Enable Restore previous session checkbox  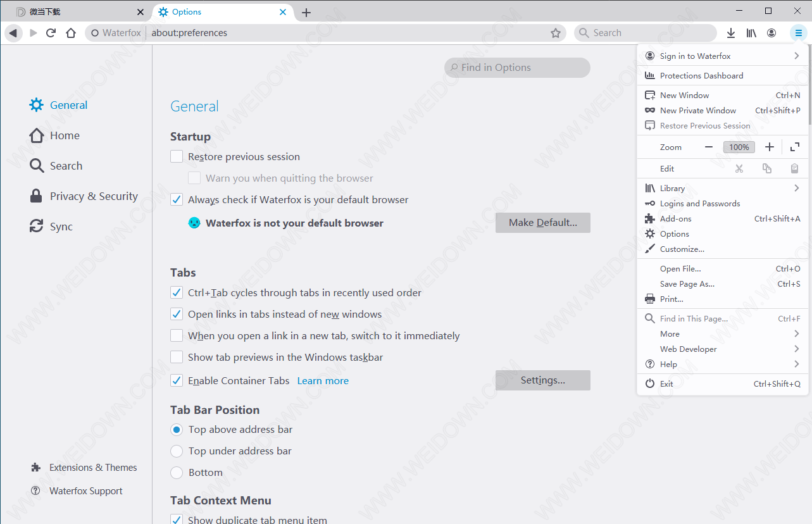(177, 157)
